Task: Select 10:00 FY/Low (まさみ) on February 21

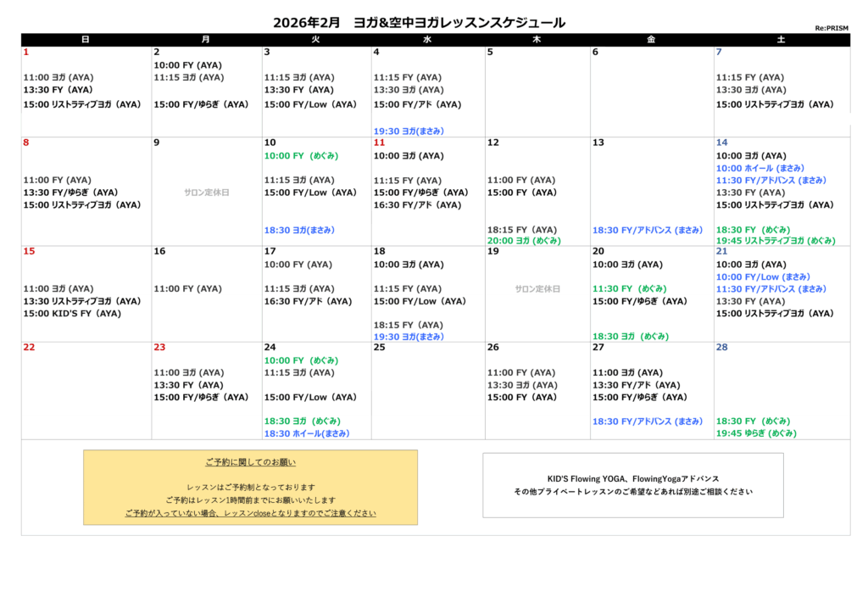Action: 765,276
